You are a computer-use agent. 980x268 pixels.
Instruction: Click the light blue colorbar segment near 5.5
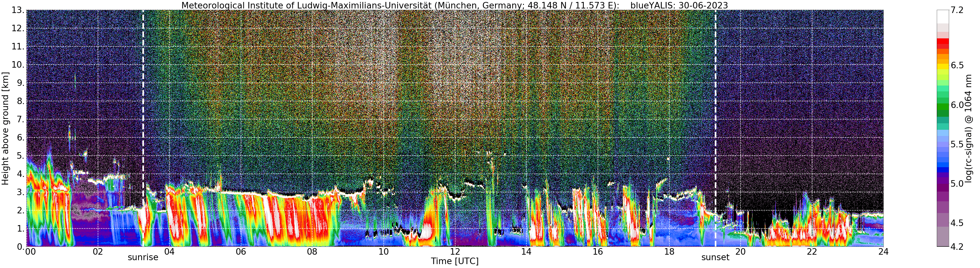click(943, 144)
